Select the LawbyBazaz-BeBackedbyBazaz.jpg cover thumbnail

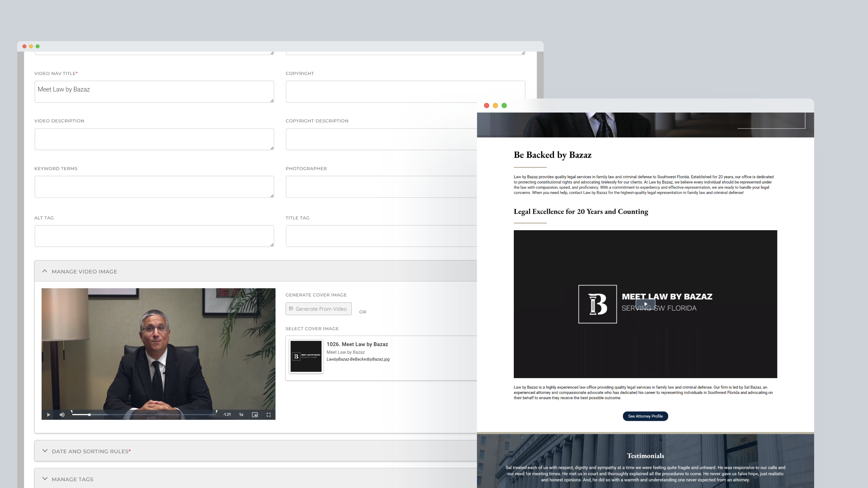(x=306, y=356)
